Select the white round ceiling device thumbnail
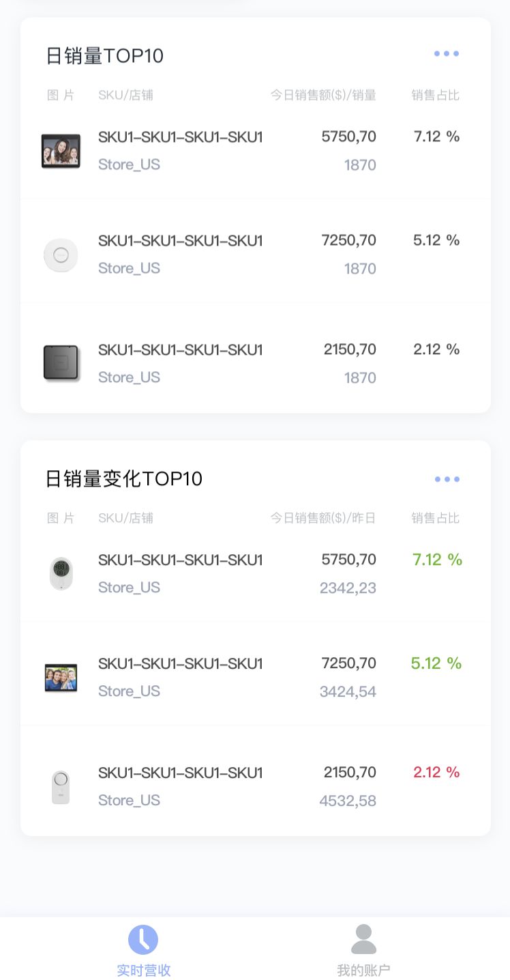Screen dimensions: 510x980 coord(61,255)
